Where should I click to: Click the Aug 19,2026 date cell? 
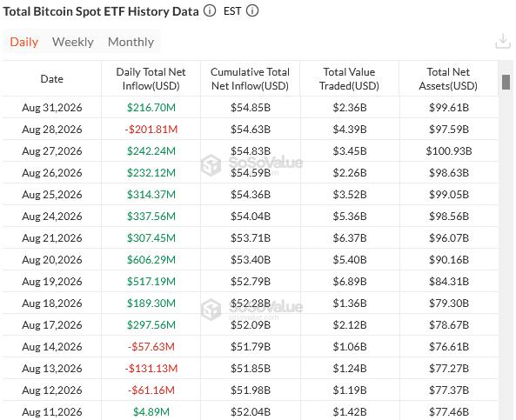pos(52,281)
